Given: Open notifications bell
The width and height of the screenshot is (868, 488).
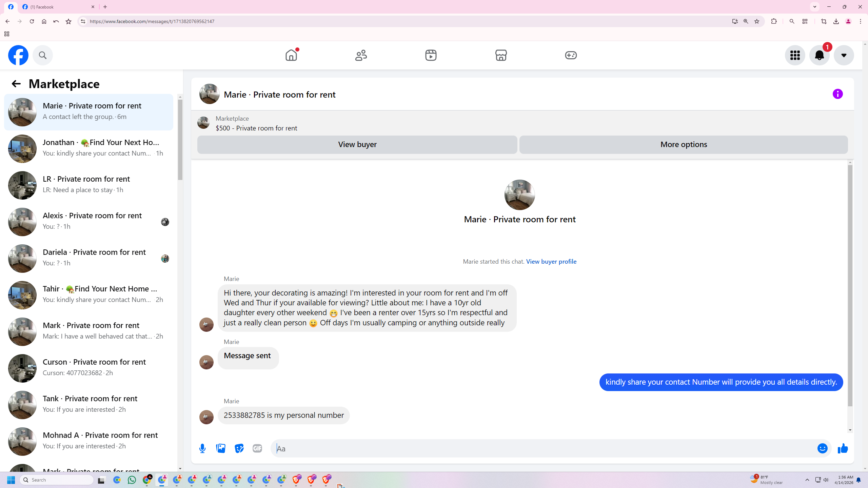Looking at the screenshot, I should [819, 55].
